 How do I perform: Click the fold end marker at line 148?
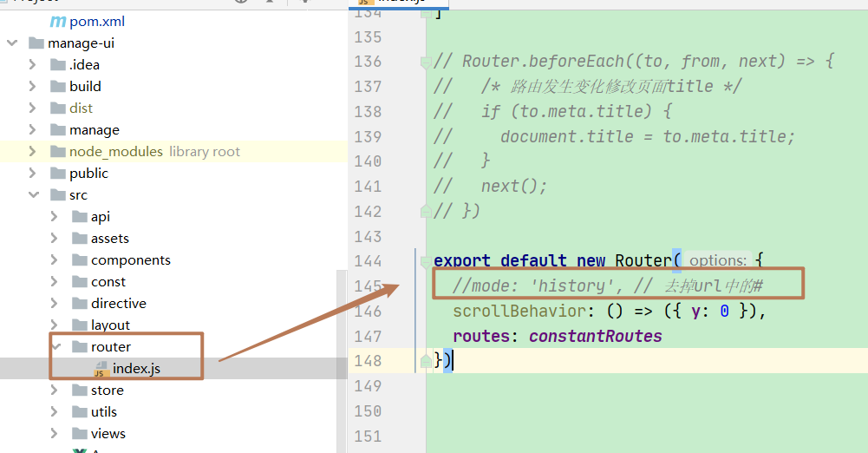click(x=426, y=361)
